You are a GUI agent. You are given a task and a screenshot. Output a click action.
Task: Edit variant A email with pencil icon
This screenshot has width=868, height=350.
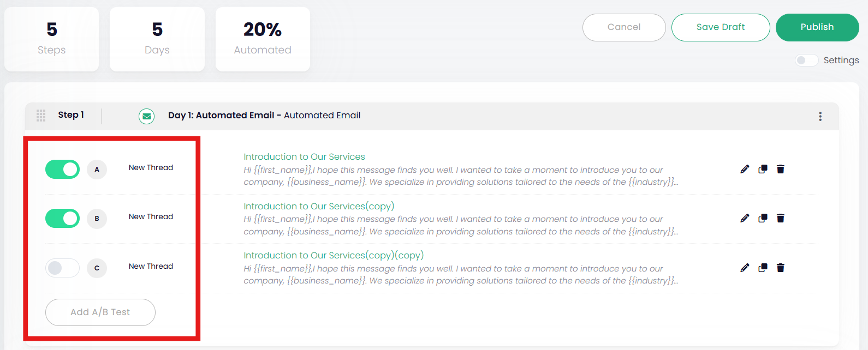pos(745,169)
